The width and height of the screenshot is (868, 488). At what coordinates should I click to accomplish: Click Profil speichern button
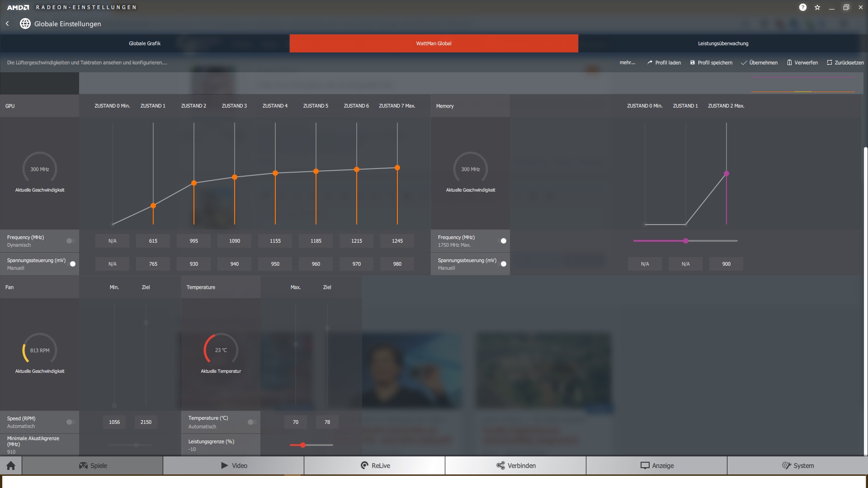coord(711,63)
